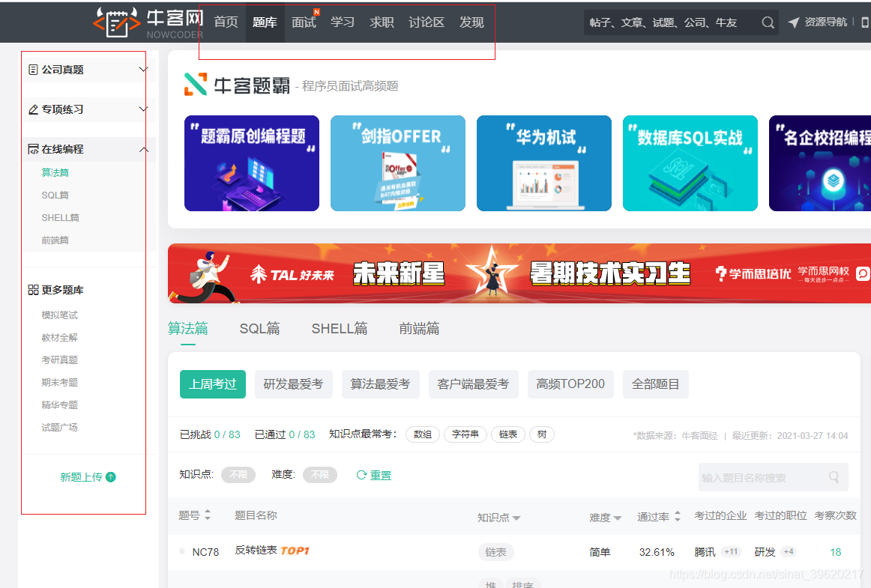Sort by 题号 using sort arrows
Screen dimensions: 871x588
(208, 515)
